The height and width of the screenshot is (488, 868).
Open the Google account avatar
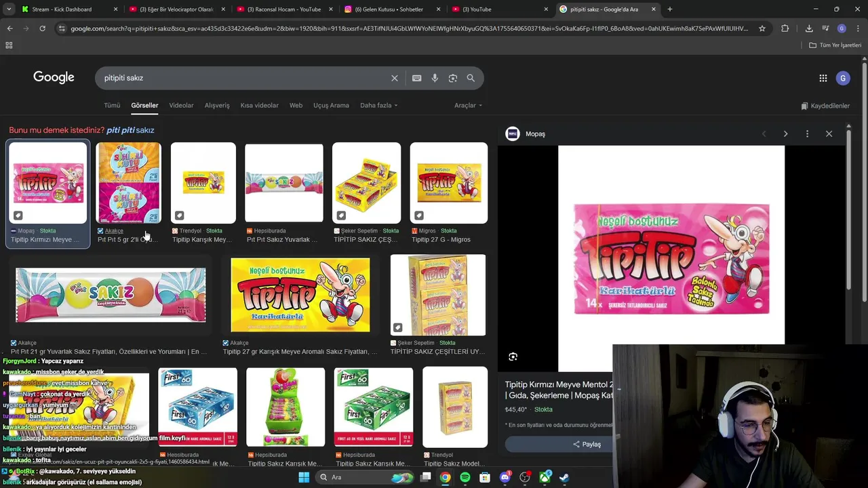pyautogui.click(x=843, y=78)
